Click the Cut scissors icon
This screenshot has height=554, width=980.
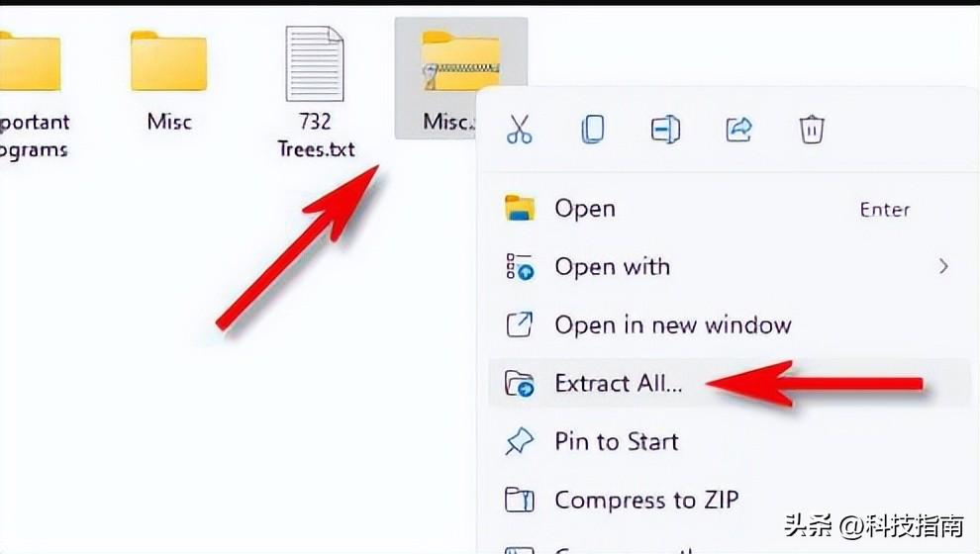[520, 130]
